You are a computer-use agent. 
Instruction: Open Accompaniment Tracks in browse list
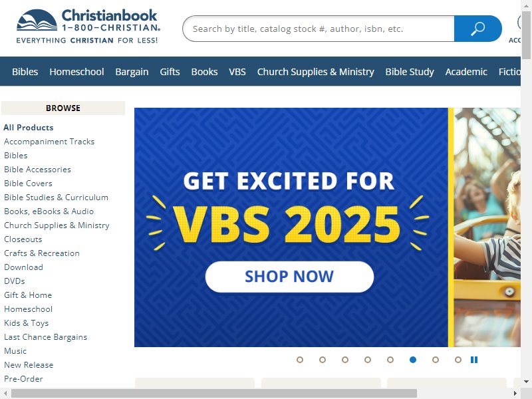(49, 142)
